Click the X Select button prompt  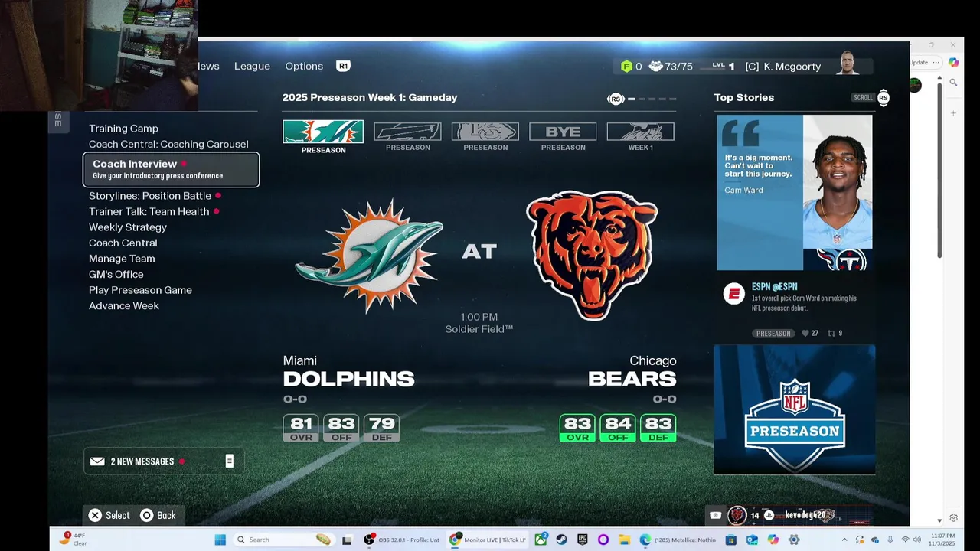coord(109,515)
